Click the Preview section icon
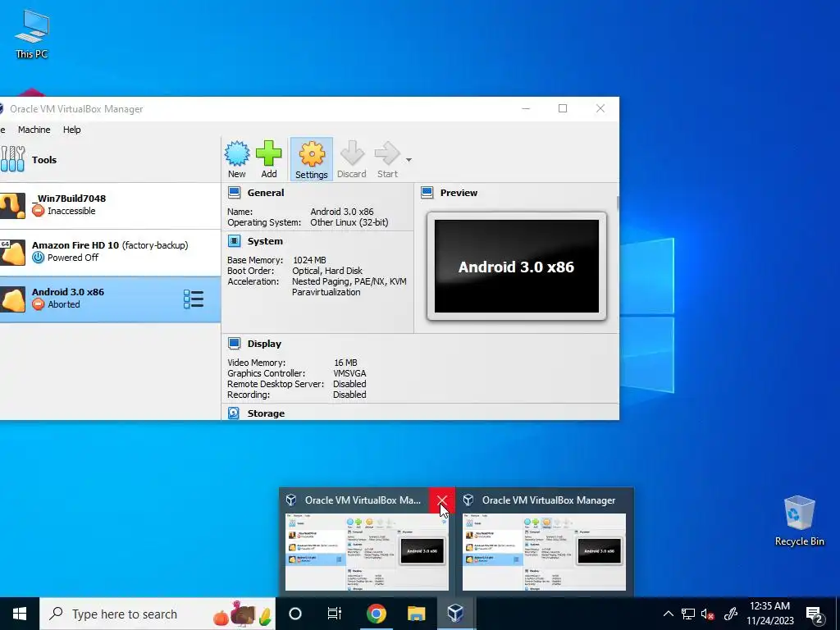The height and width of the screenshot is (630, 840). [427, 192]
